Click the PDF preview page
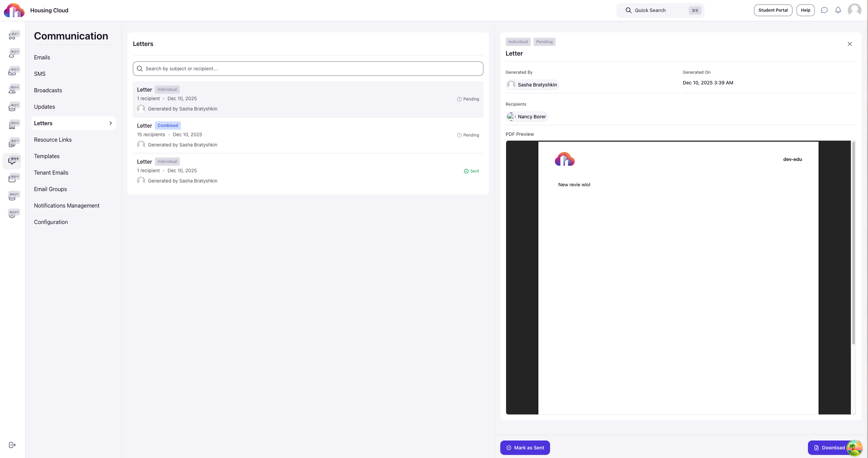This screenshot has height=458, width=868. click(678, 278)
